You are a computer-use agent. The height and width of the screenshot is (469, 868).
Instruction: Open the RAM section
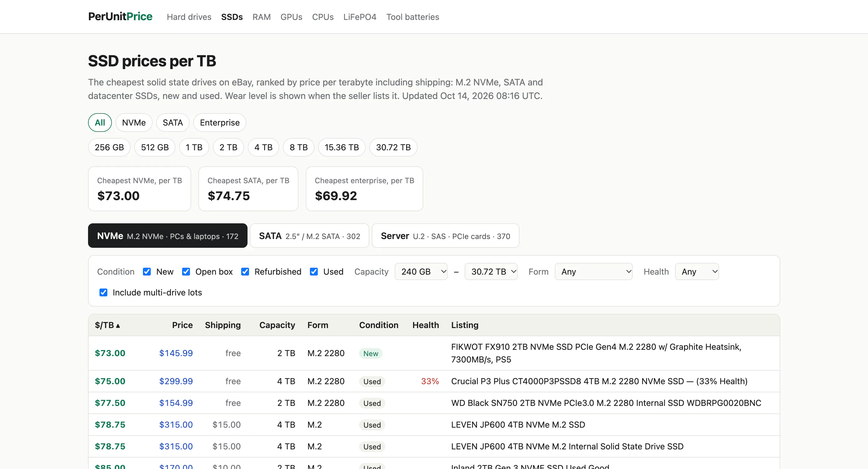[261, 17]
